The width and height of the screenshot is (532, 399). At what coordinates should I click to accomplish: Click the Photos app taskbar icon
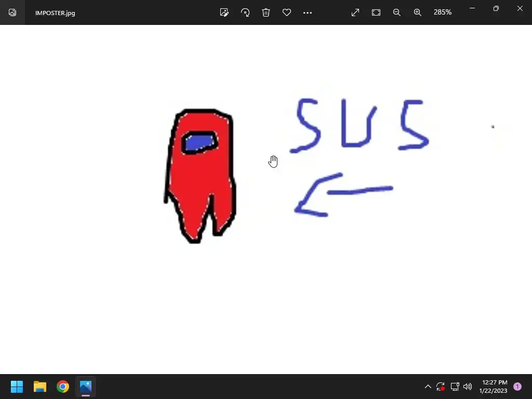point(86,387)
